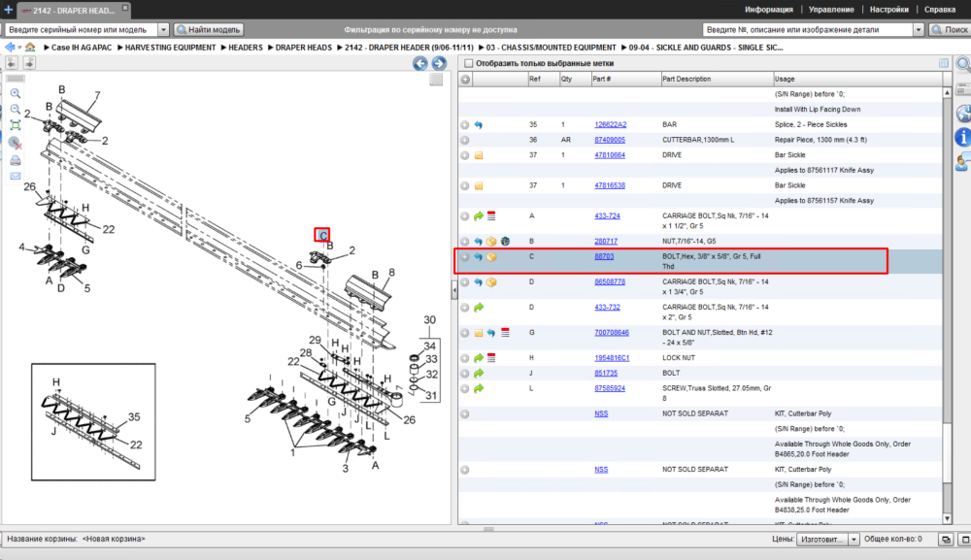Email the diagram via envelope icon
971x560 pixels.
tap(16, 176)
